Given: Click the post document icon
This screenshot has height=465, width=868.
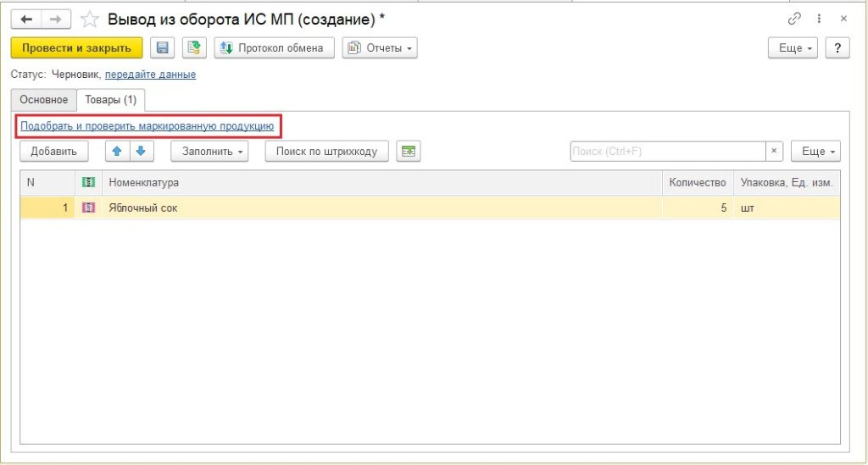Looking at the screenshot, I should coord(195,48).
